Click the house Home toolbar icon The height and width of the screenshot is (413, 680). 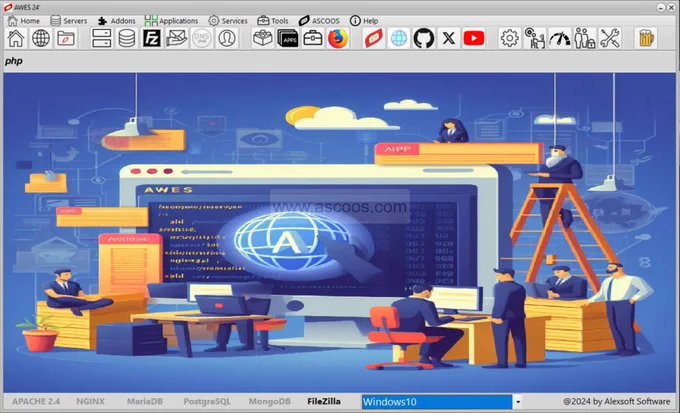(x=16, y=38)
